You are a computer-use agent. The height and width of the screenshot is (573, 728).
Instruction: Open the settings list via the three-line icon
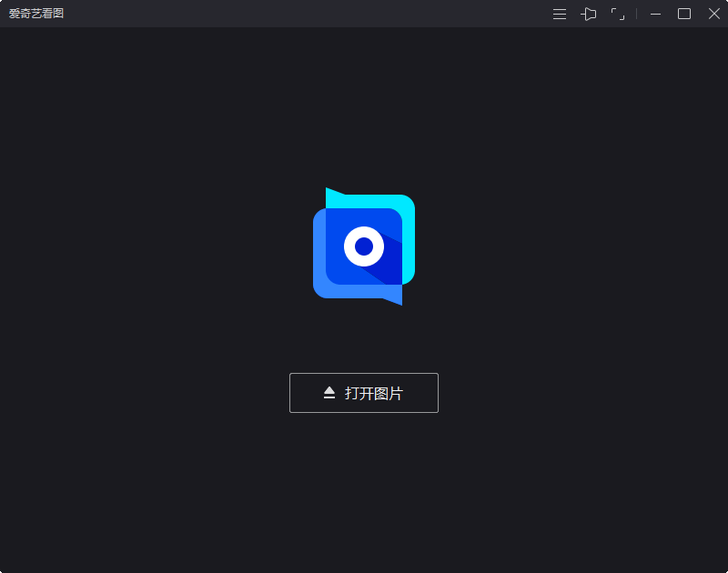559,14
